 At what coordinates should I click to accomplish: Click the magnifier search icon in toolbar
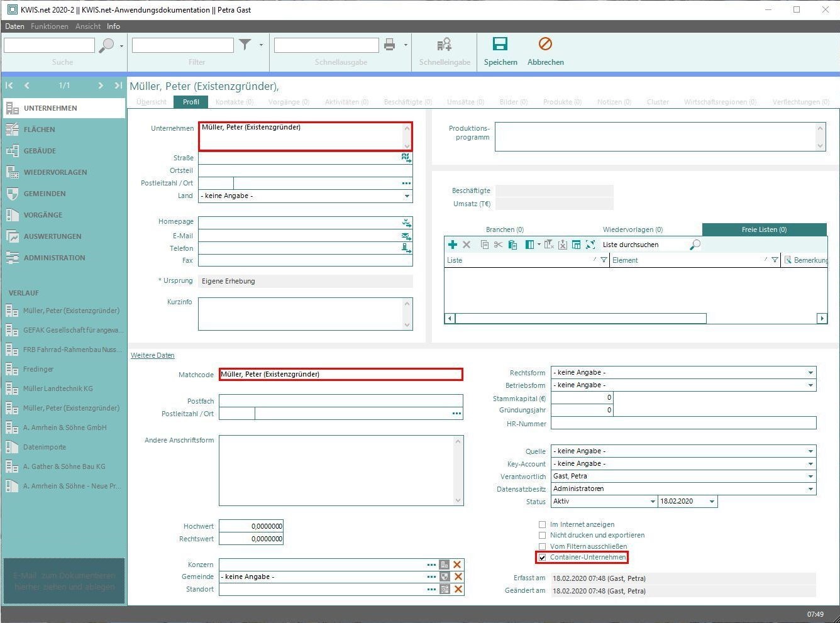[107, 45]
